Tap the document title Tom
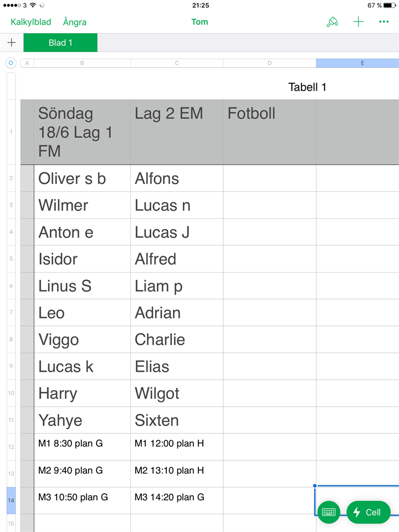Viewport: 399px width, 532px height. point(199,22)
